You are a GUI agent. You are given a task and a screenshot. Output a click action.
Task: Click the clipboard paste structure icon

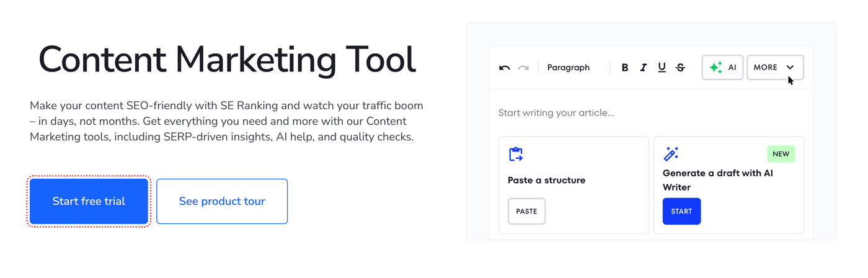516,154
